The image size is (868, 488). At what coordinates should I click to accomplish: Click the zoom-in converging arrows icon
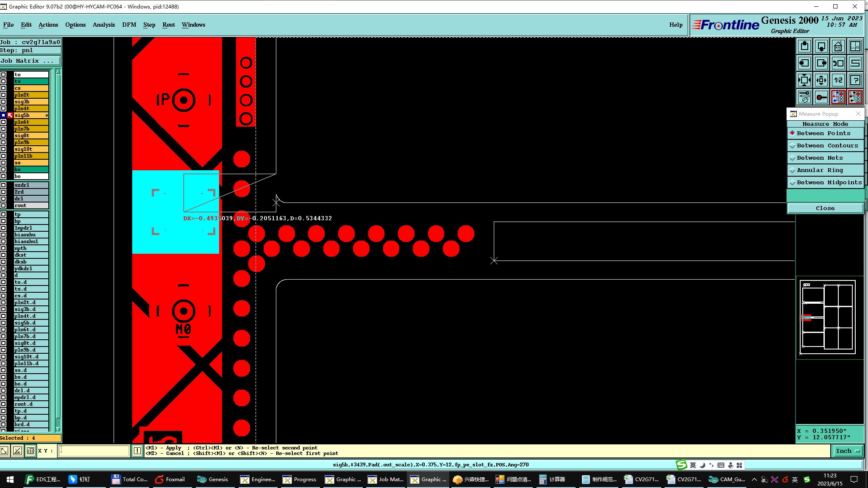tap(804, 80)
